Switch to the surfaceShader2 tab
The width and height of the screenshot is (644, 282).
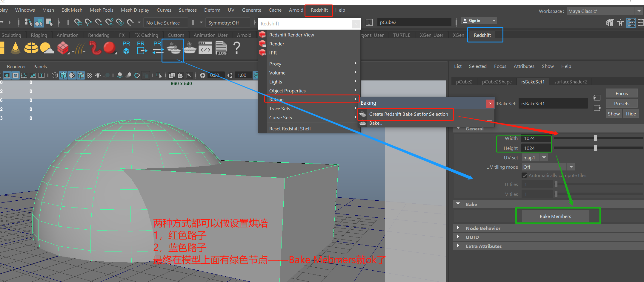570,82
